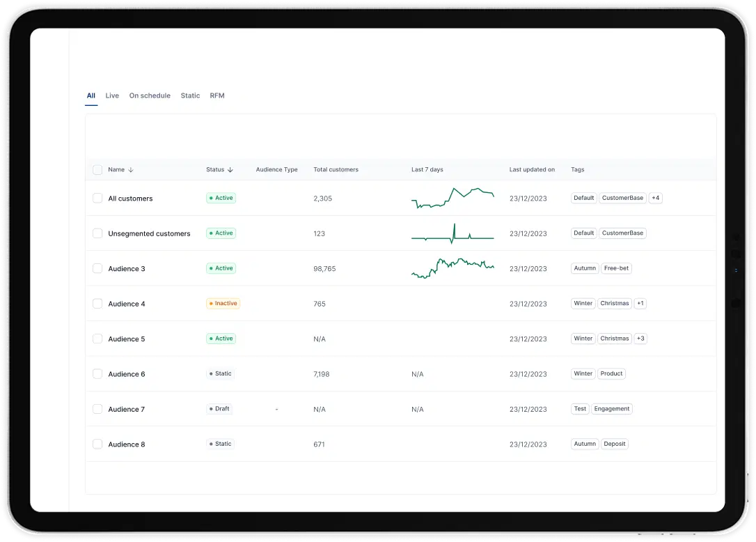Open the RFM tab
Screen dimensions: 756x542
[x=217, y=95]
